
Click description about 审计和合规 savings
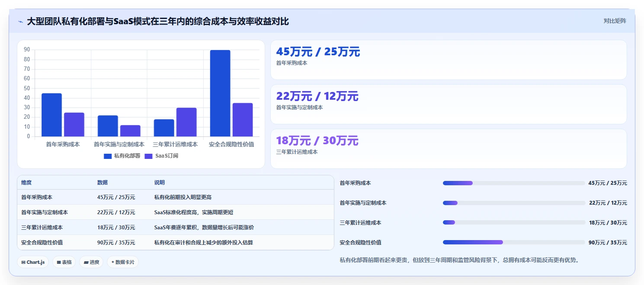[x=204, y=243]
